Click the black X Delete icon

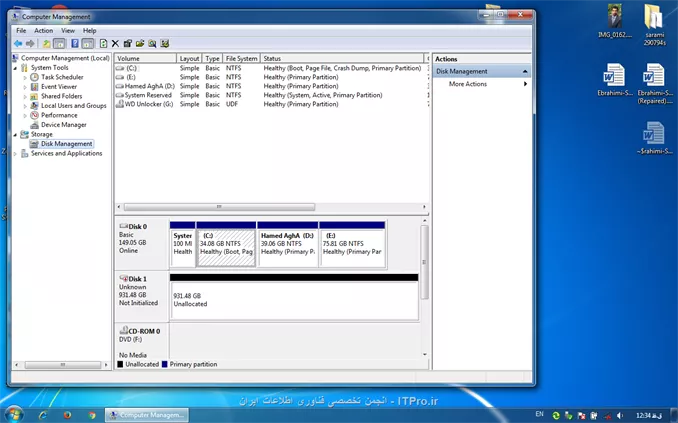point(115,43)
